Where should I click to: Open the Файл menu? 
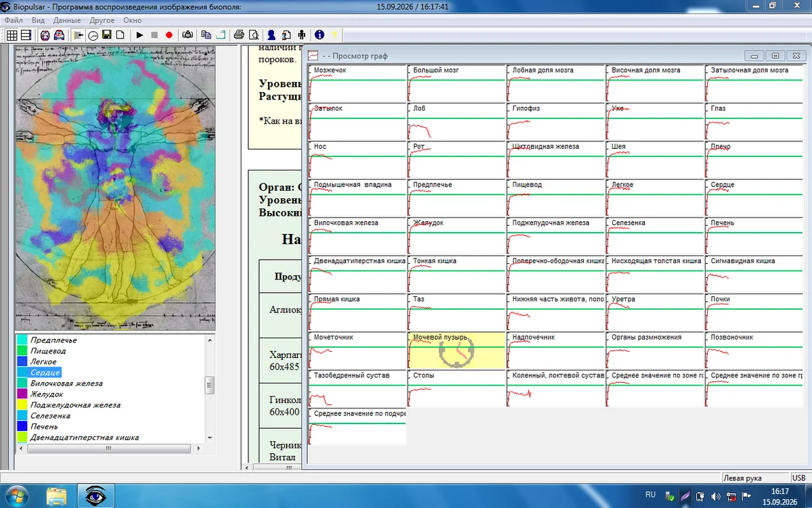click(14, 20)
